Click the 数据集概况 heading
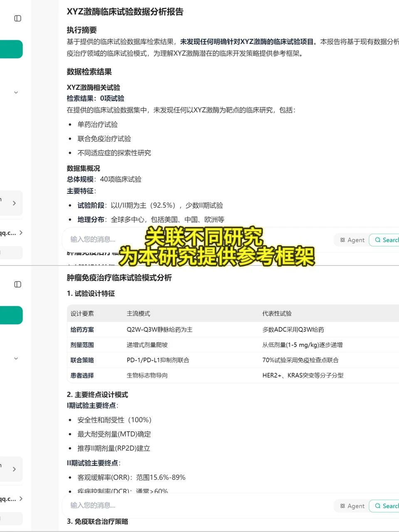Image resolution: width=399 pixels, height=532 pixels. coord(84,168)
